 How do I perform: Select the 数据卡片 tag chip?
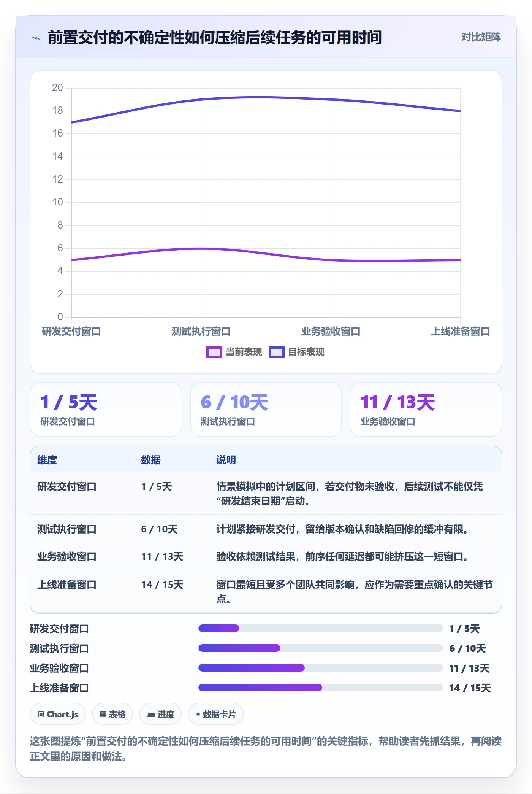(x=216, y=714)
